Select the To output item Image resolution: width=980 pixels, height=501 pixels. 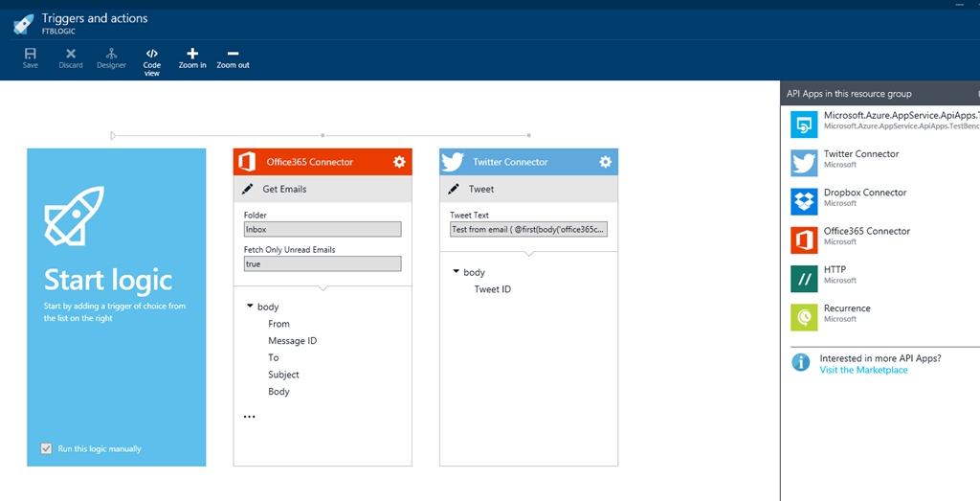(273, 357)
